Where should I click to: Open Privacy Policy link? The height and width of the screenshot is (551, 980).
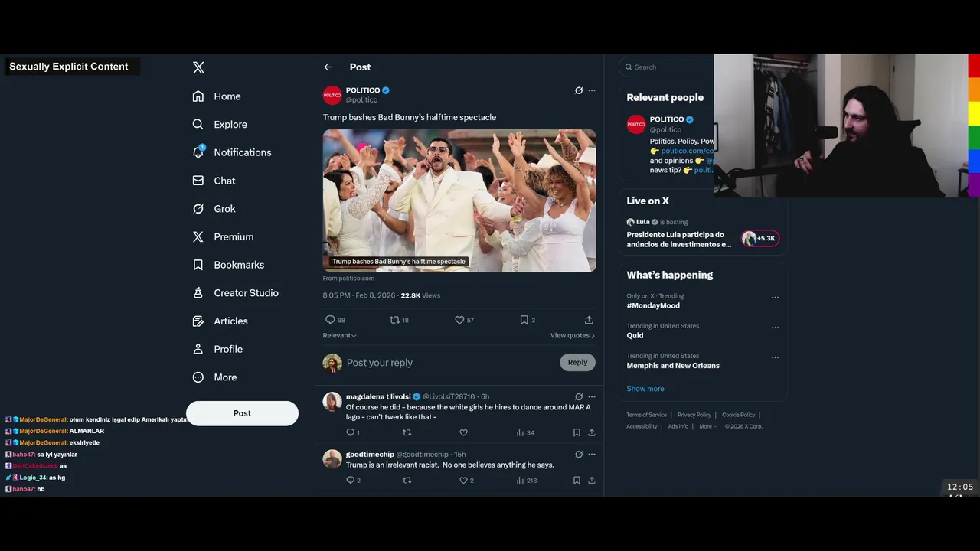pos(694,415)
